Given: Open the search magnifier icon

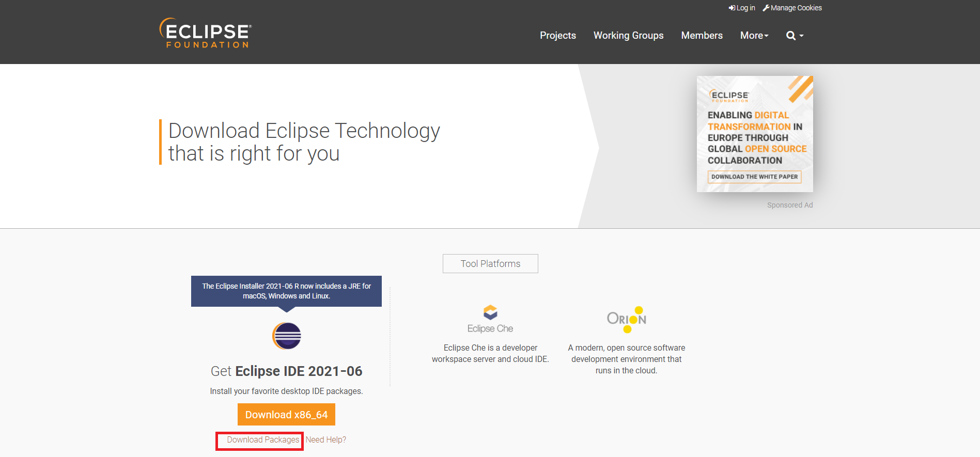Looking at the screenshot, I should click(x=790, y=36).
